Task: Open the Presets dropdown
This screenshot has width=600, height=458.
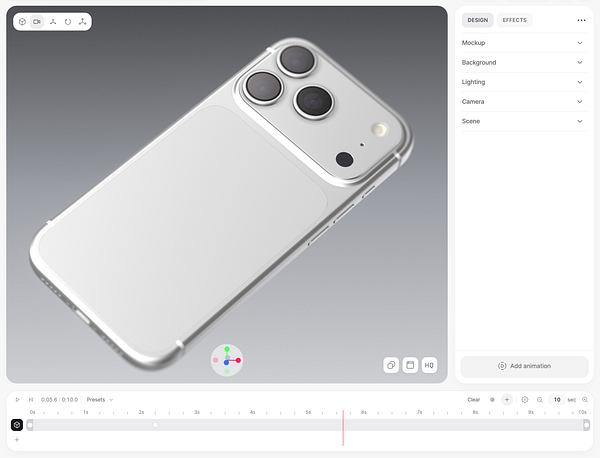Action: pos(99,399)
